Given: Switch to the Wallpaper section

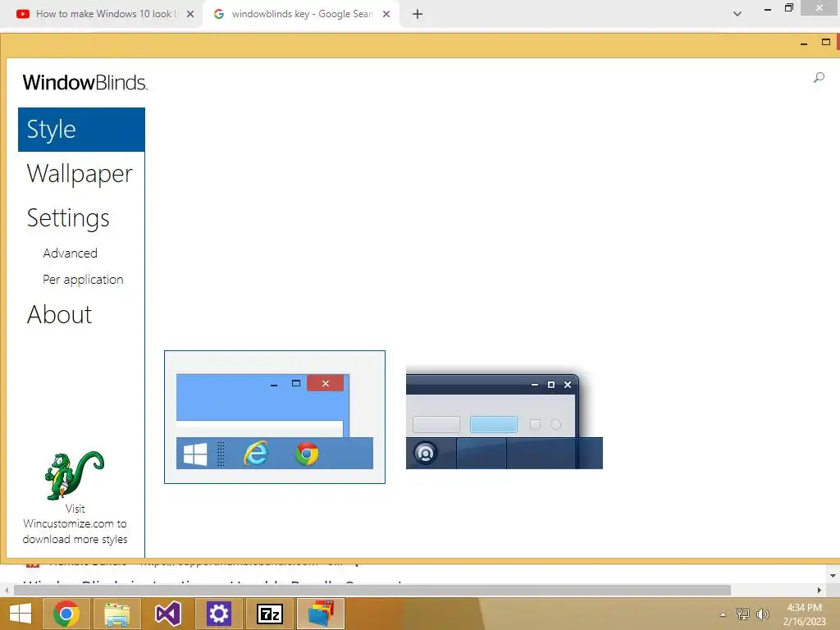Looking at the screenshot, I should (80, 174).
